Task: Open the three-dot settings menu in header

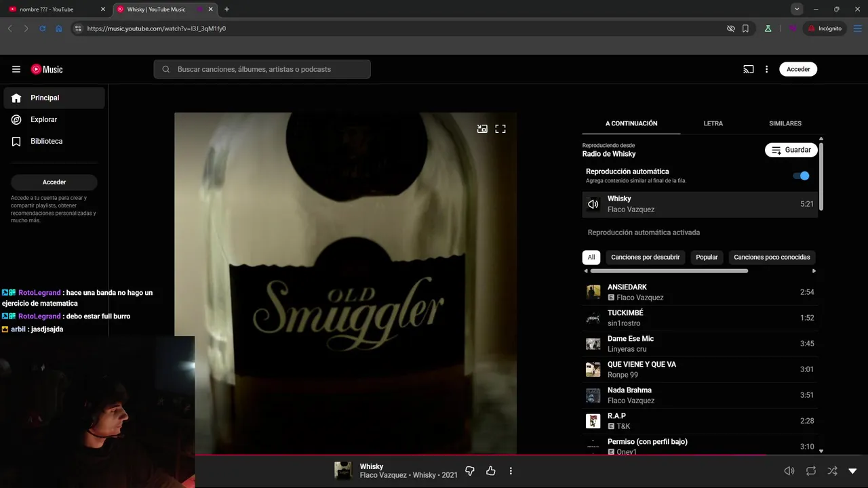Action: 767,69
